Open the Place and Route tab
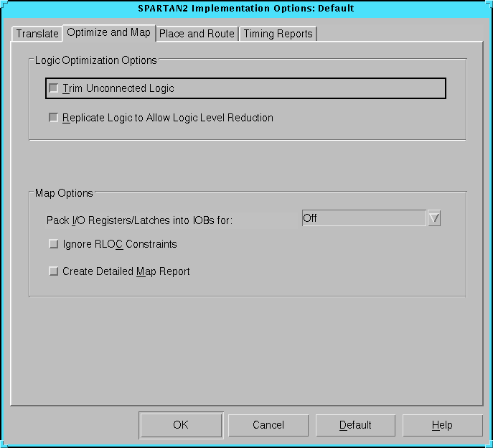Image resolution: width=493 pixels, height=448 pixels. point(197,34)
